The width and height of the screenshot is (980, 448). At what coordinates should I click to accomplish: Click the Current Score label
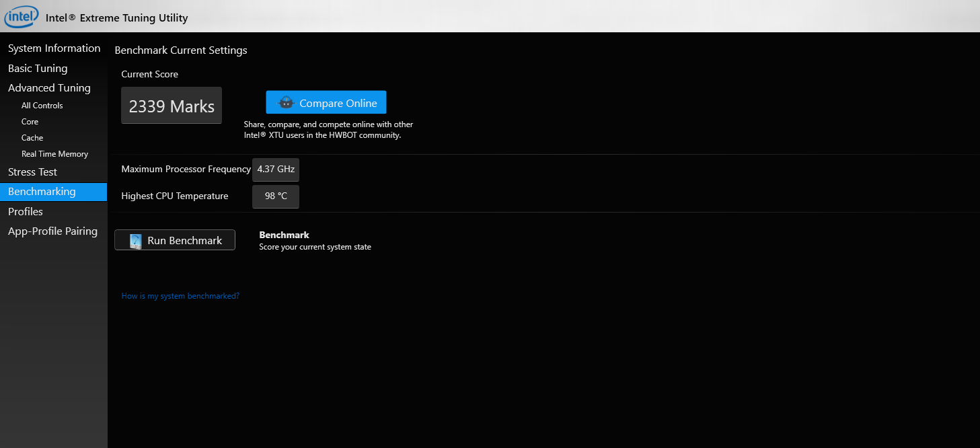point(150,75)
